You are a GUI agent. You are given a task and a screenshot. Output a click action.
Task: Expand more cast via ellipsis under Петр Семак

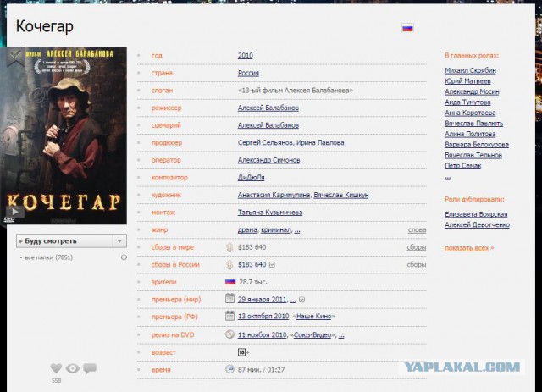pos(448,177)
